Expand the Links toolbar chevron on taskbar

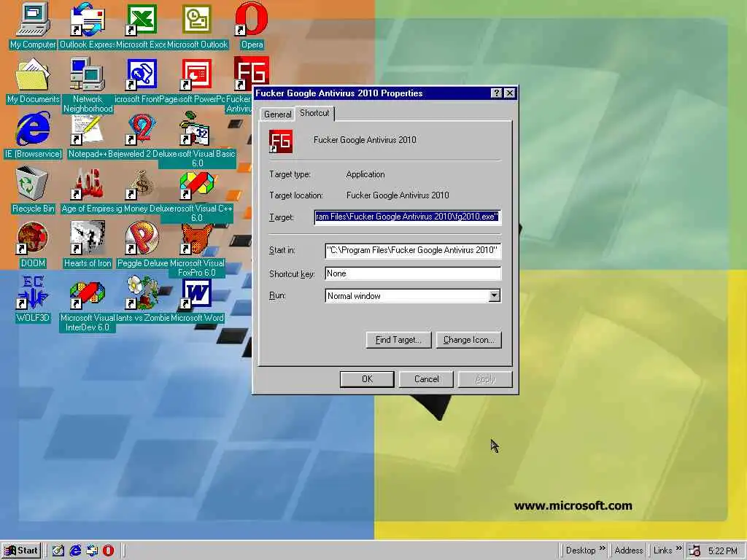point(679,548)
